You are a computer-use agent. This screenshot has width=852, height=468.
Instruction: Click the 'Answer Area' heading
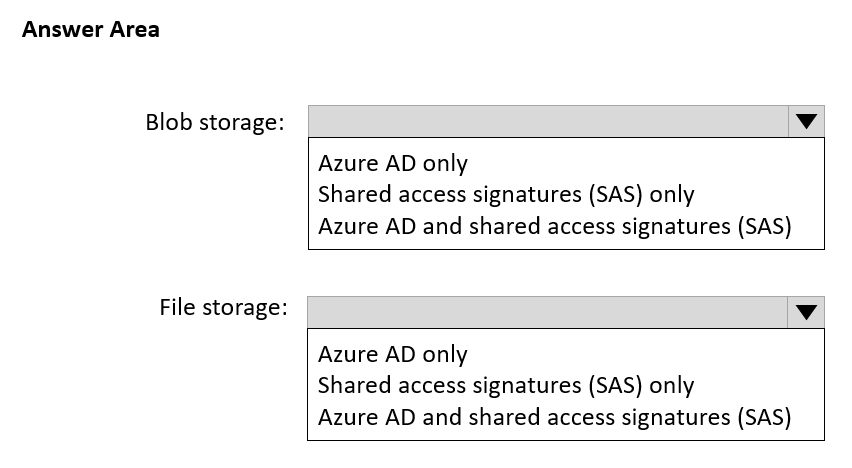[90, 30]
